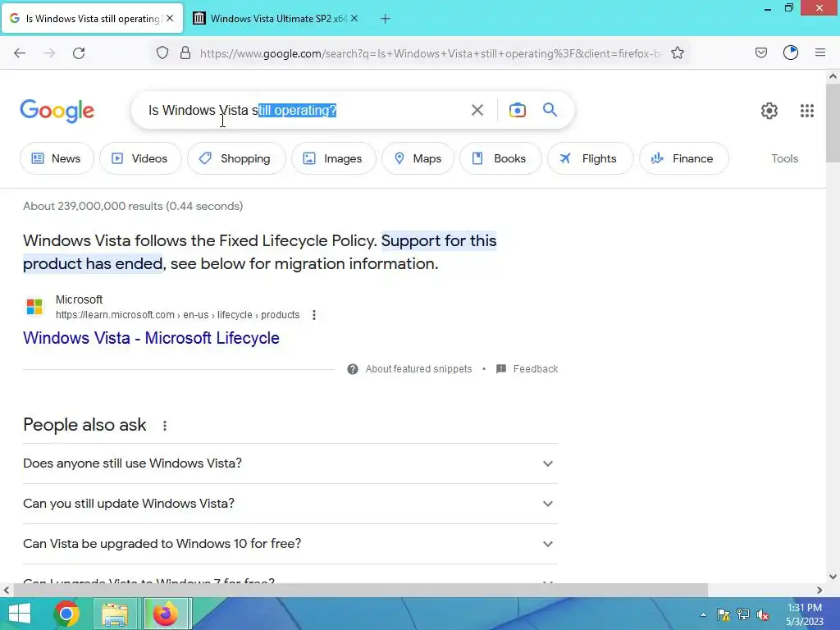Click the padlock site info icon

[x=185, y=53]
